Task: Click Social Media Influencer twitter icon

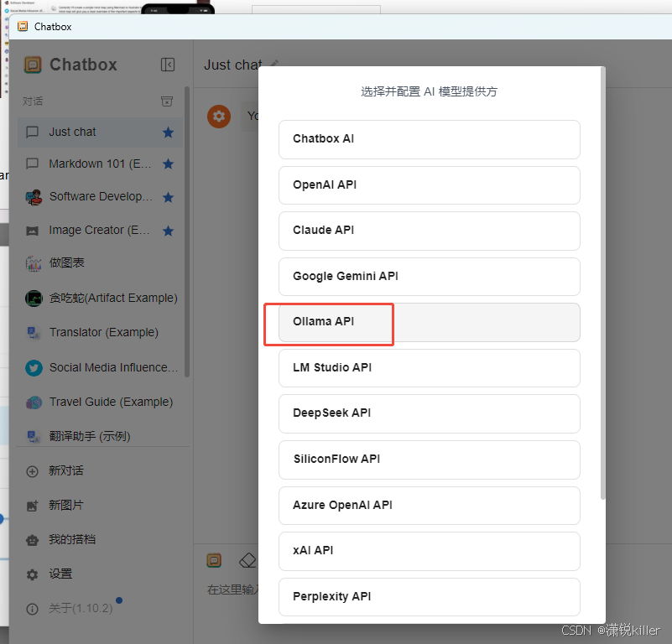Action: click(34, 367)
